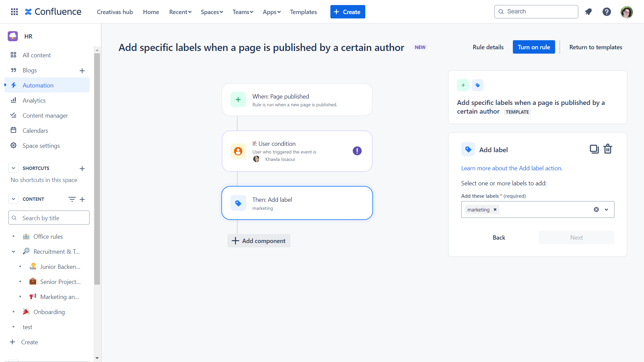Click the Add component button
Screen dimensions: 644x362
(259, 241)
